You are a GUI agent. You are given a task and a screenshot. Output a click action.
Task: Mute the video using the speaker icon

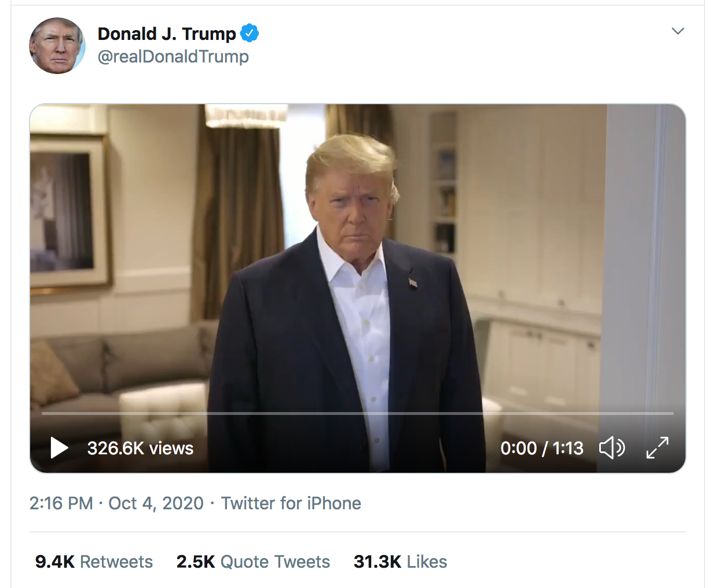tap(611, 448)
